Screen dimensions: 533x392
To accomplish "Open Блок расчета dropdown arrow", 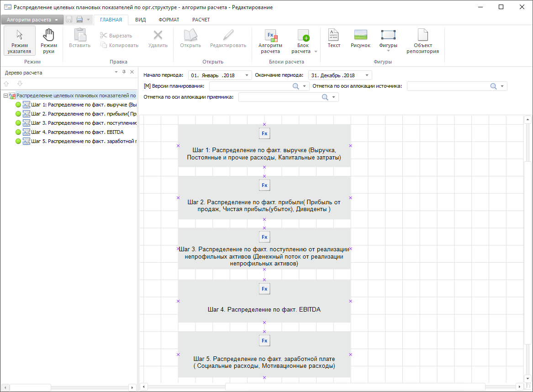I will [316, 51].
